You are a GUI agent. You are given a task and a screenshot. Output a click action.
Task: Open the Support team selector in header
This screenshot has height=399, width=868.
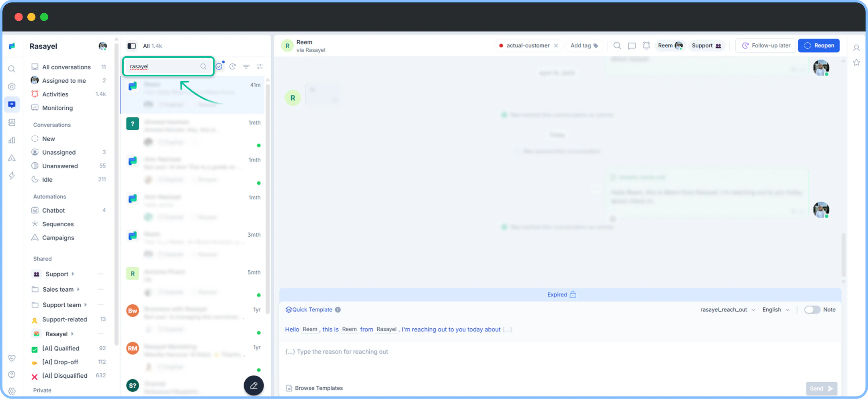point(706,45)
